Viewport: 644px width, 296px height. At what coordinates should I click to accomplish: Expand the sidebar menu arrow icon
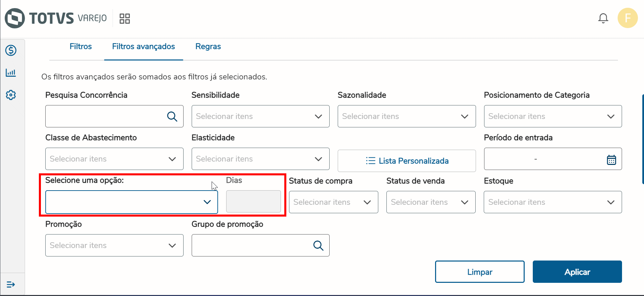tap(11, 285)
